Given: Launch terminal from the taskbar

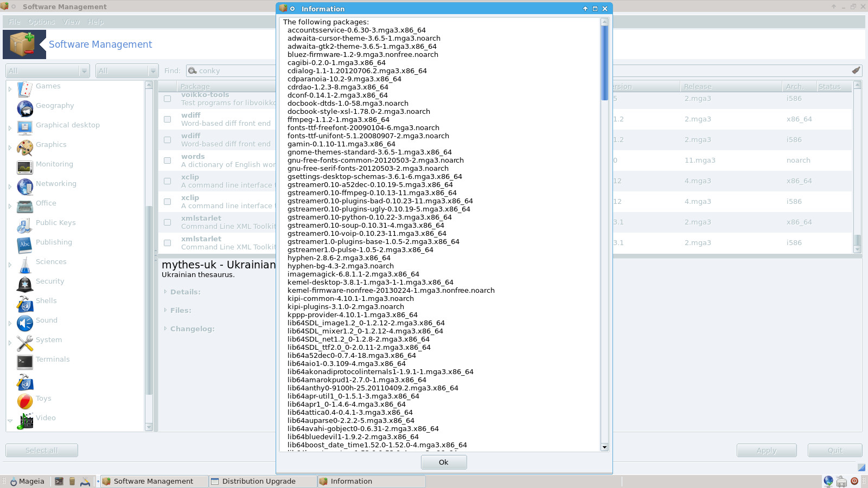Looking at the screenshot, I should click(x=59, y=481).
